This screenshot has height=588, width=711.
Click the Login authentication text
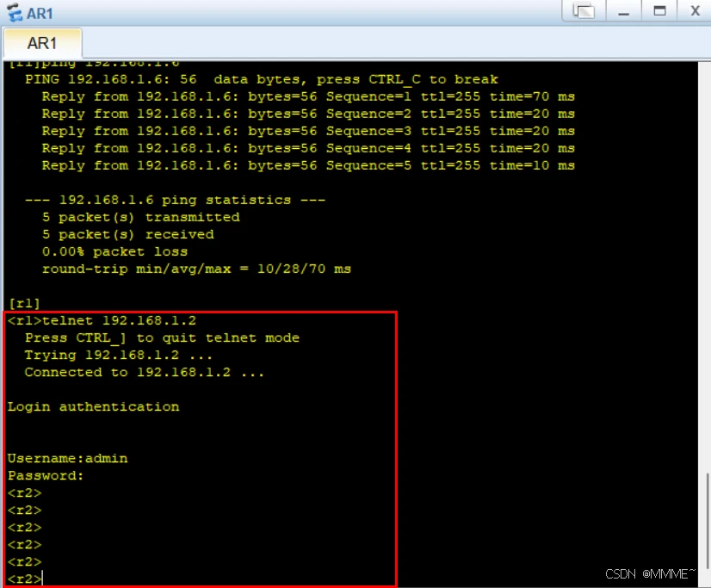click(93, 406)
